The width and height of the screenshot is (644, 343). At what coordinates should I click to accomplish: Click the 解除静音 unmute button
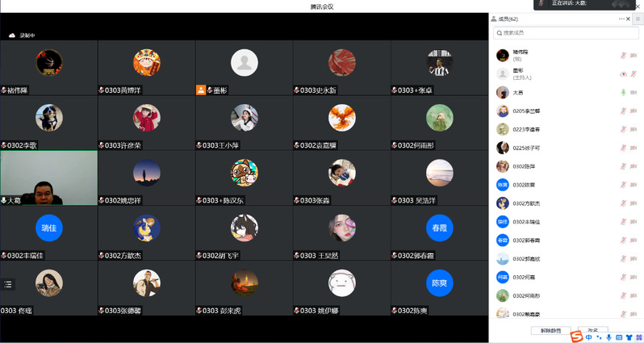pos(550,330)
